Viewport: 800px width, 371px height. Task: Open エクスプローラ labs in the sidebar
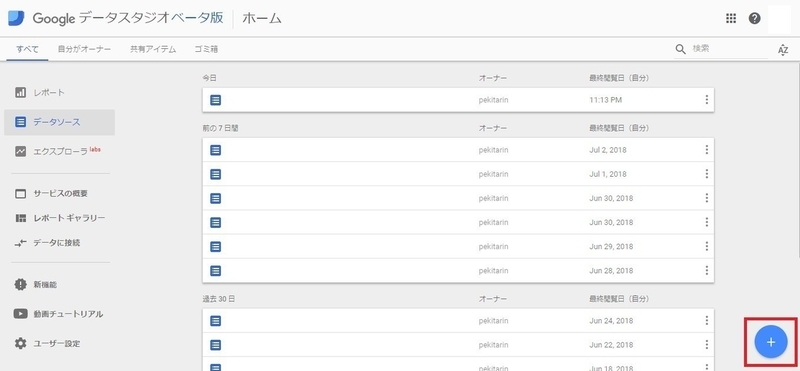coord(58,151)
